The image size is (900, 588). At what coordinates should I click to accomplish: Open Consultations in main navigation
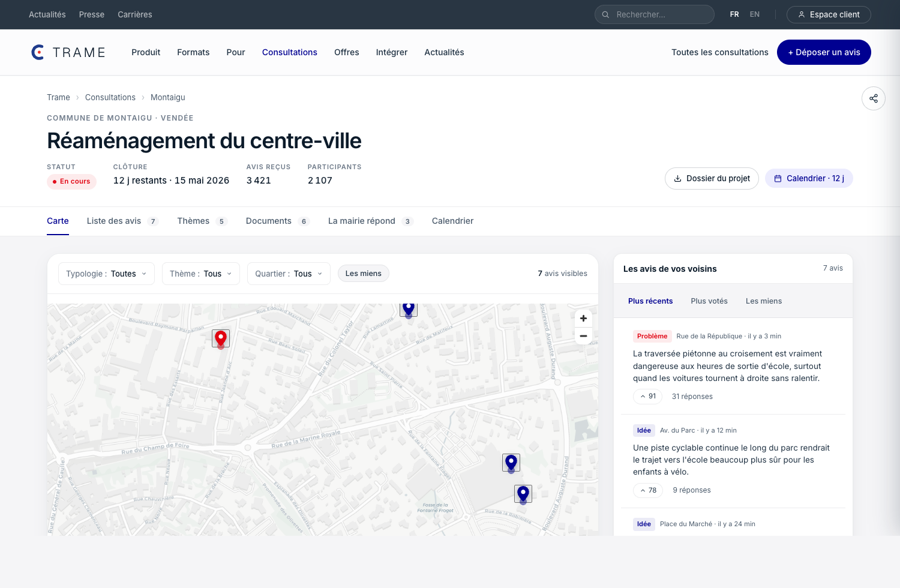290,52
